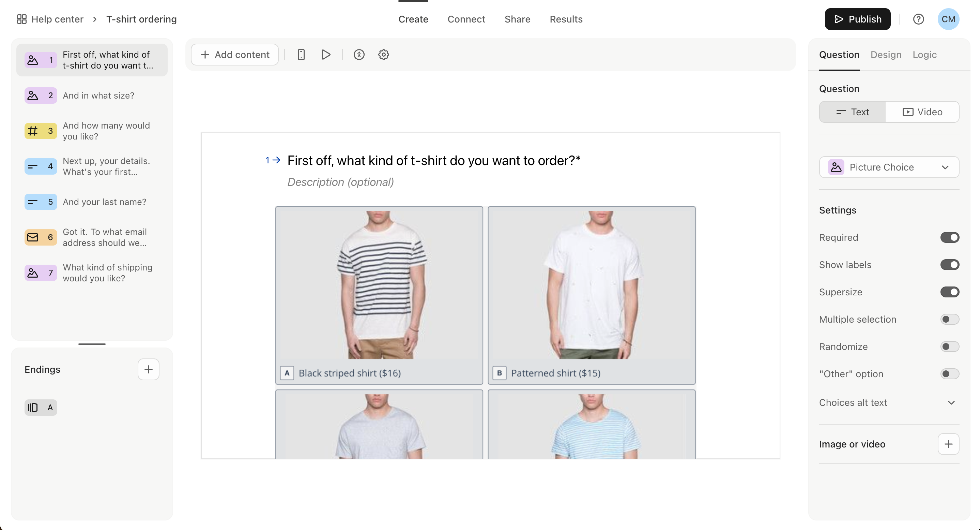Enable the Randomize switch
The image size is (980, 530).
point(950,347)
